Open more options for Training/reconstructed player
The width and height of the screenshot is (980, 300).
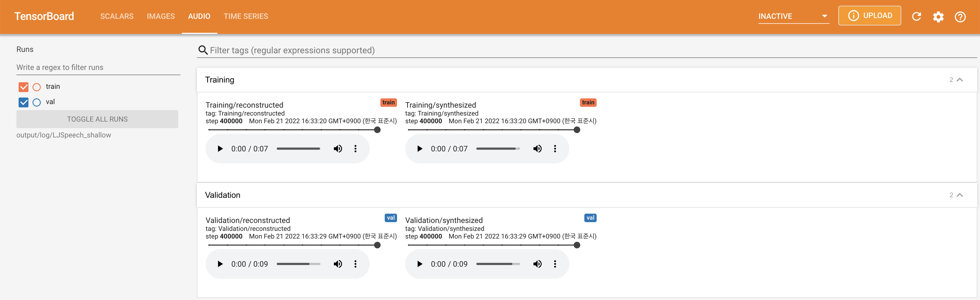[355, 149]
